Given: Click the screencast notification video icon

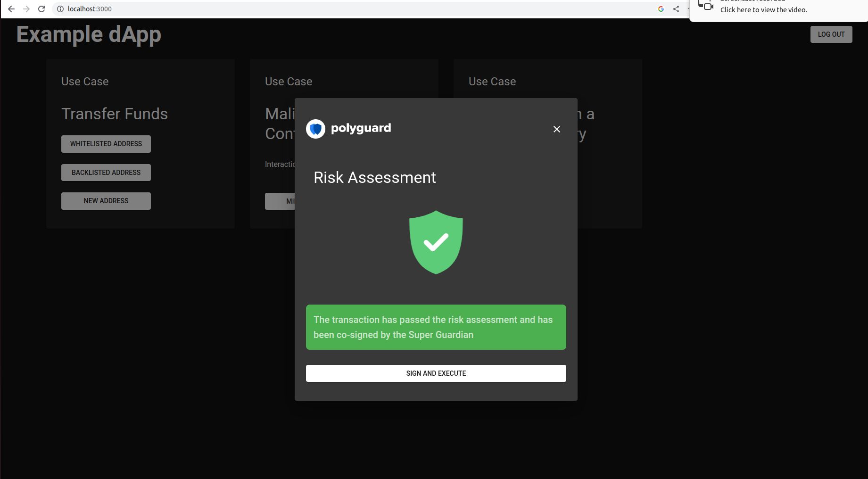Looking at the screenshot, I should point(706,6).
